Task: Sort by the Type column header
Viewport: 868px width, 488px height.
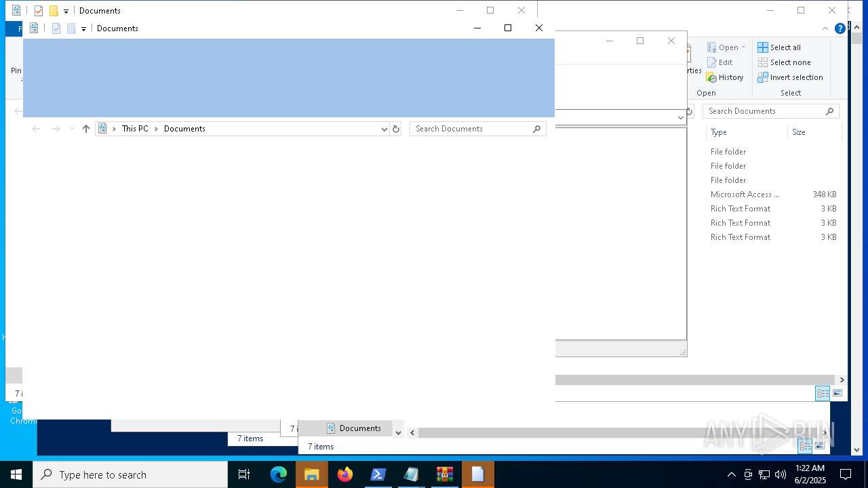Action: (746, 132)
